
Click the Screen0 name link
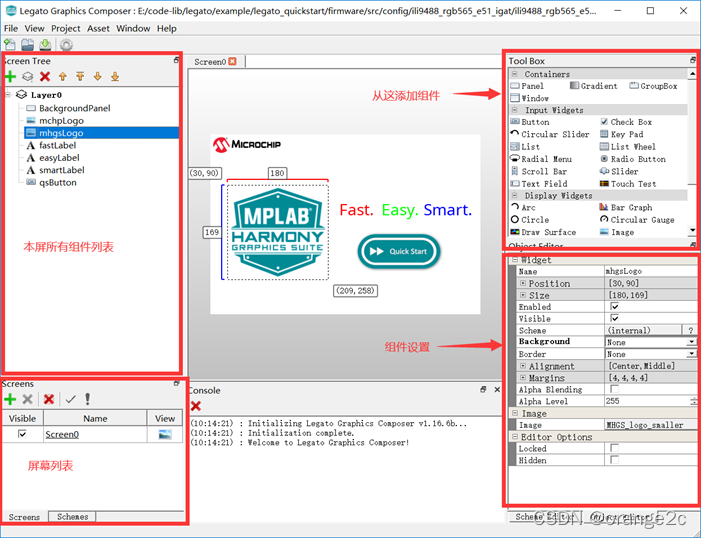click(x=62, y=434)
